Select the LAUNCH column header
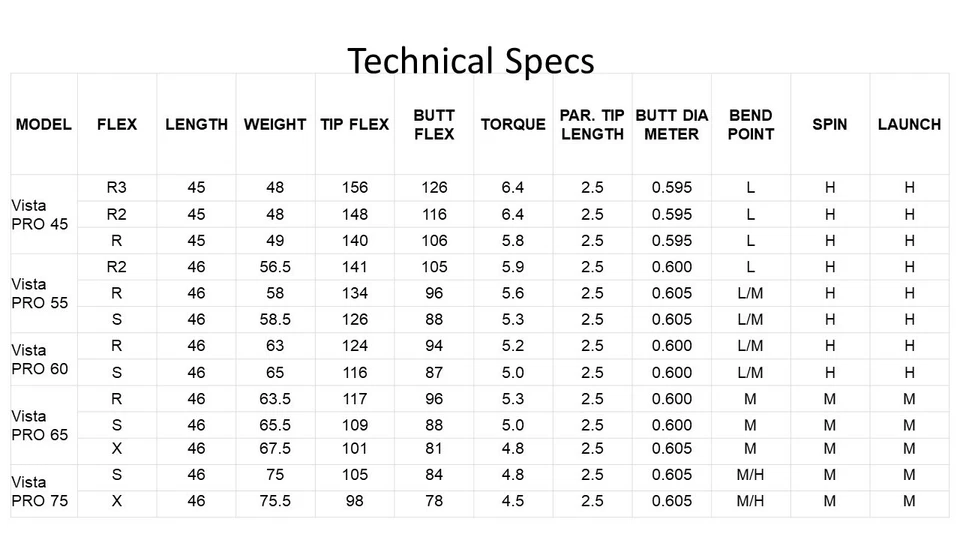This screenshot has width=960, height=540. (x=909, y=125)
